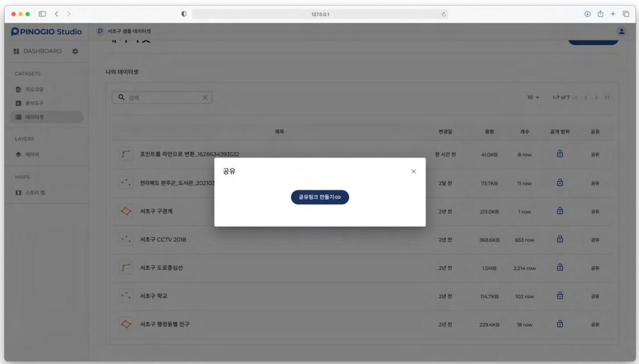Go to the next page chevron
This screenshot has width=639, height=364.
point(596,97)
